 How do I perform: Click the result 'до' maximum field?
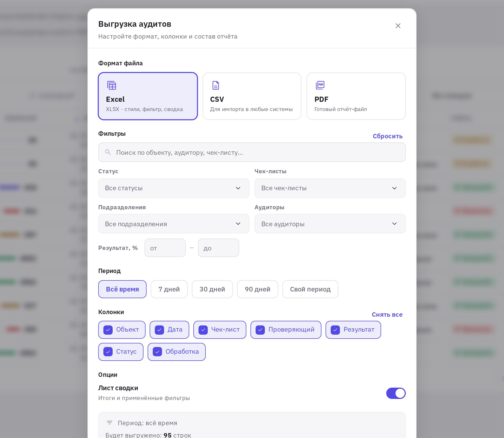(x=219, y=248)
